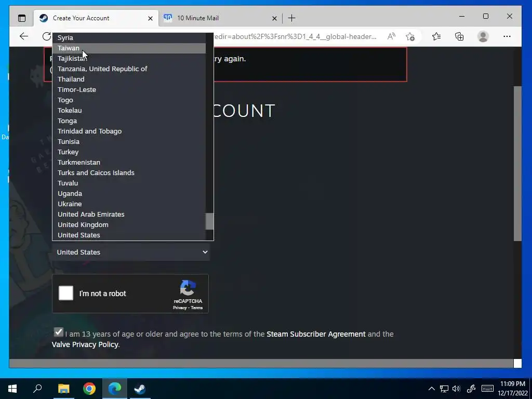Open Steam from the taskbar
This screenshot has height=399, width=532.
click(140, 389)
